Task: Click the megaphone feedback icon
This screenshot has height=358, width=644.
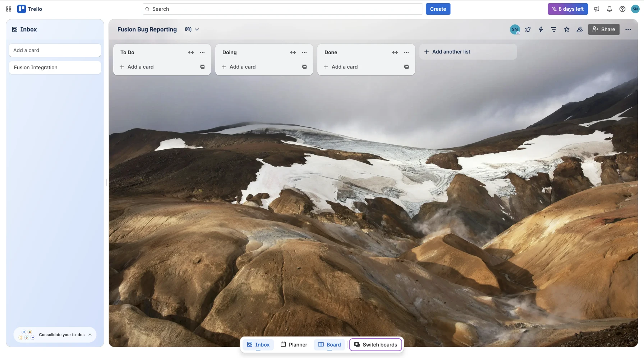Action: click(x=596, y=9)
